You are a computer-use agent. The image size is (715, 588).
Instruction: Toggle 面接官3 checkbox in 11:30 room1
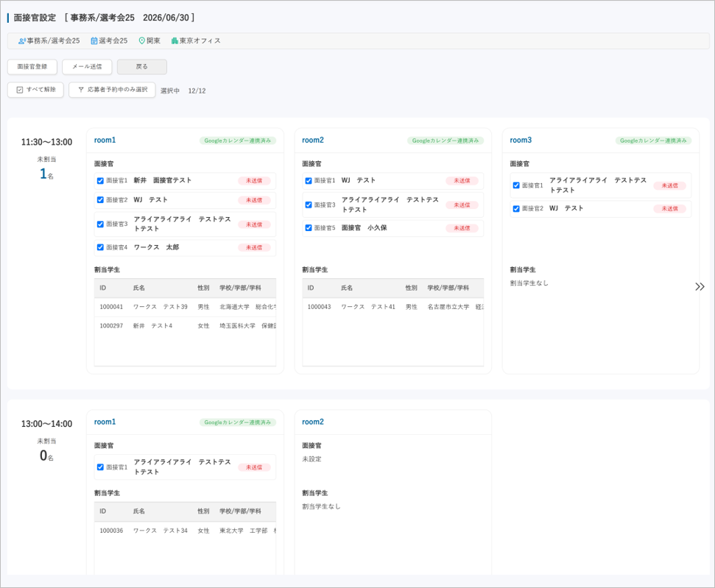[x=100, y=224]
